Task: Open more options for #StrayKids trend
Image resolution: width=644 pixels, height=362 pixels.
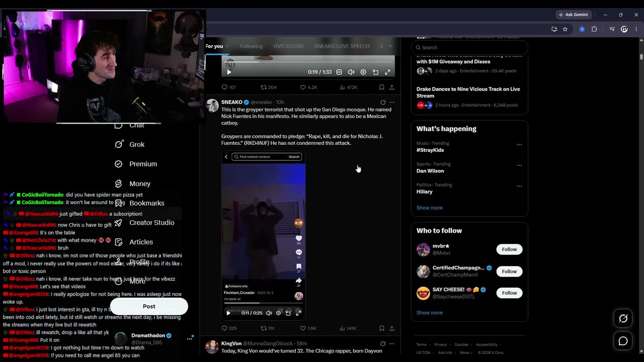Action: click(x=519, y=144)
